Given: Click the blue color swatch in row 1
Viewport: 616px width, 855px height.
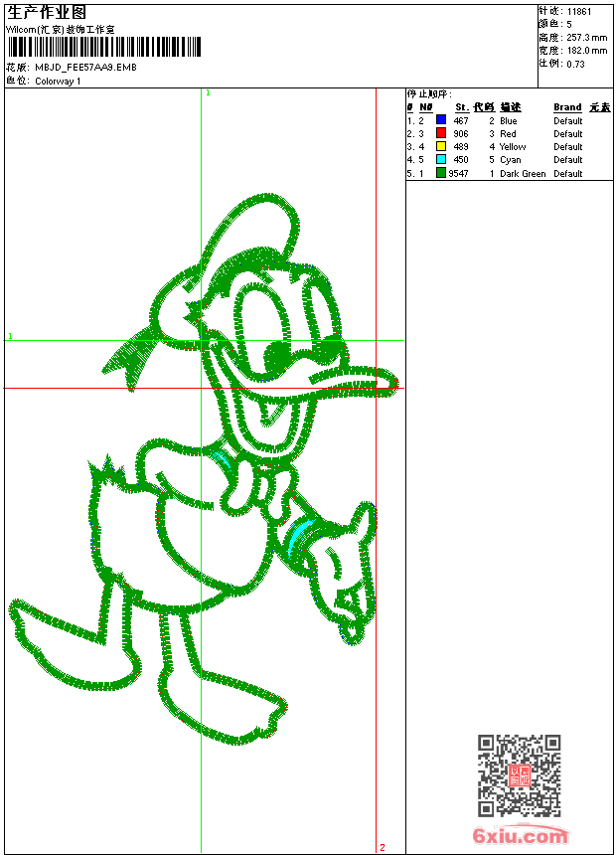Looking at the screenshot, I should (x=441, y=120).
